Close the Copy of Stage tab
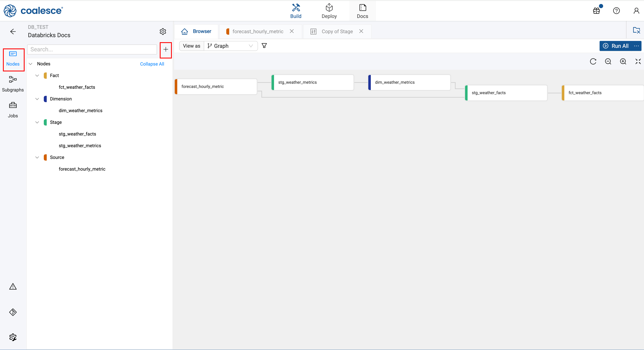The height and width of the screenshot is (350, 644). (x=361, y=31)
